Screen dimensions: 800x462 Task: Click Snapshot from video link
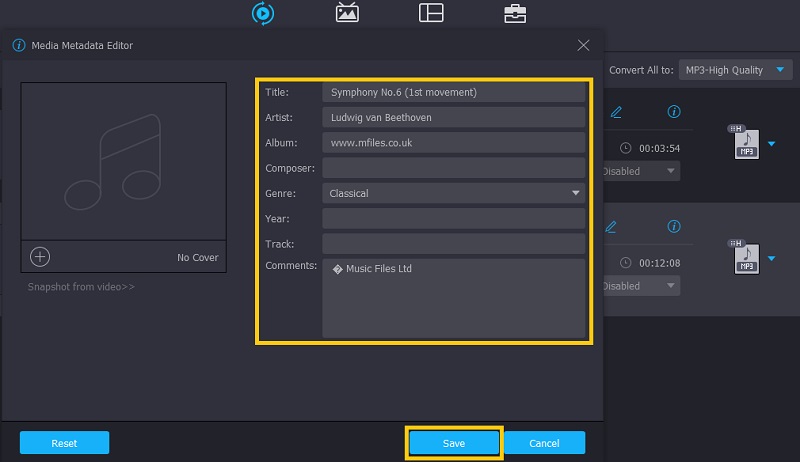[x=81, y=287]
